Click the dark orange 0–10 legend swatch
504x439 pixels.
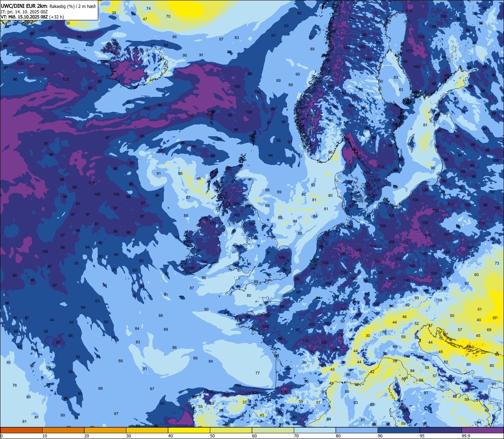click(21, 430)
